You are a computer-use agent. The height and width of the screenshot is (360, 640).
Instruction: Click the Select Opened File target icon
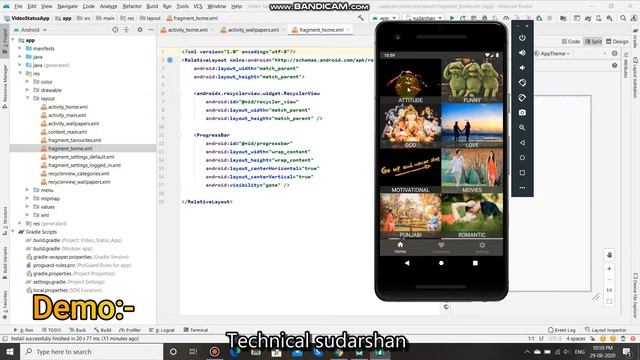(115, 30)
